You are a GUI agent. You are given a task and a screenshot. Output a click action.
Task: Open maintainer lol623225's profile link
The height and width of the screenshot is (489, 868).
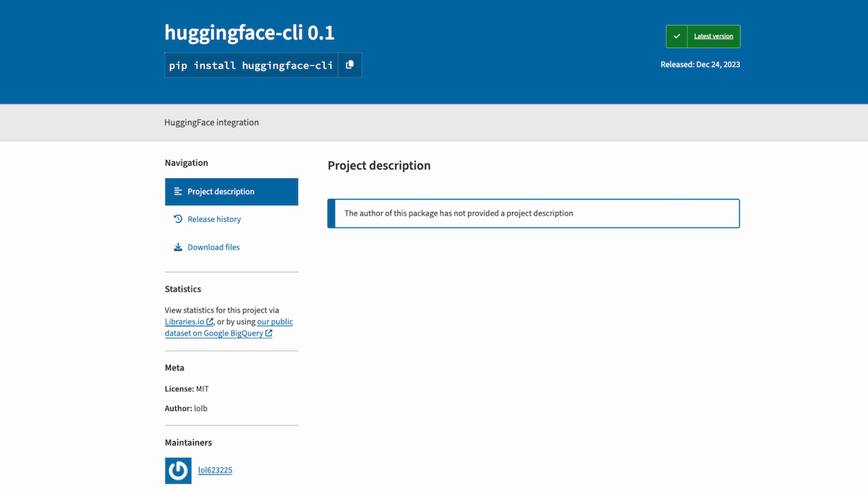[x=215, y=470]
